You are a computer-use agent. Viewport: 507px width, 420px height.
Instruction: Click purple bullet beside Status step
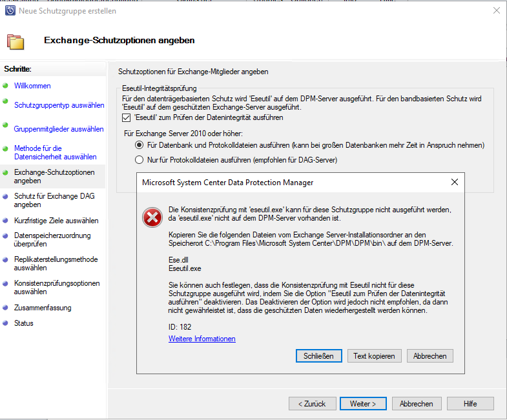(x=5, y=323)
